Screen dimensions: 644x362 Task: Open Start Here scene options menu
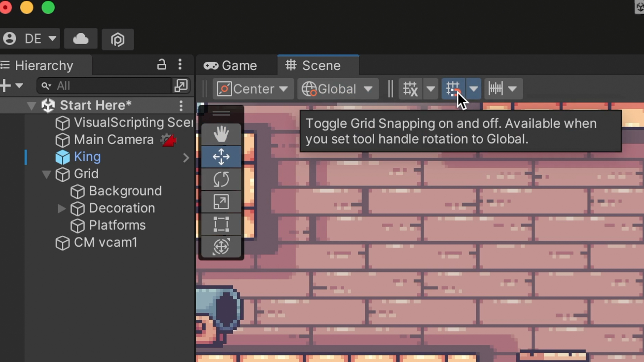pyautogui.click(x=181, y=106)
